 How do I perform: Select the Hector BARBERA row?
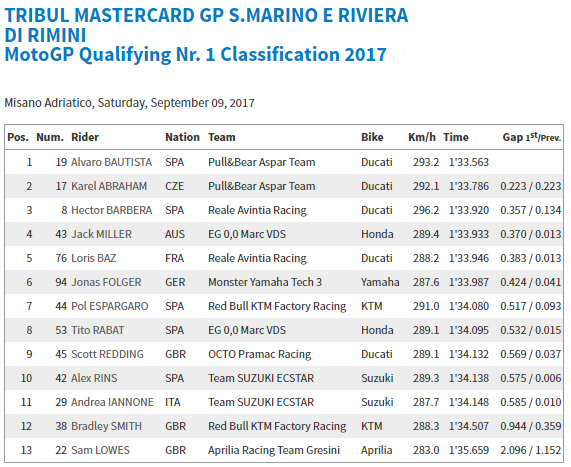(x=284, y=210)
